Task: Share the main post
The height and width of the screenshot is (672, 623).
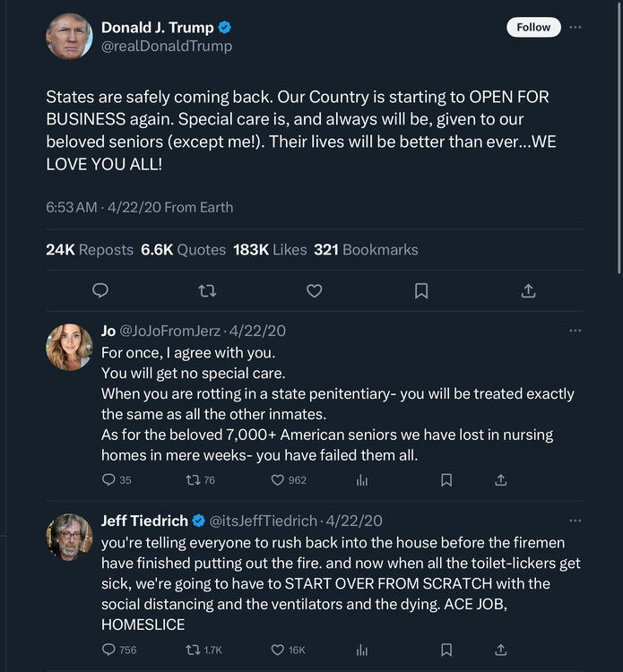Action: pos(528,290)
